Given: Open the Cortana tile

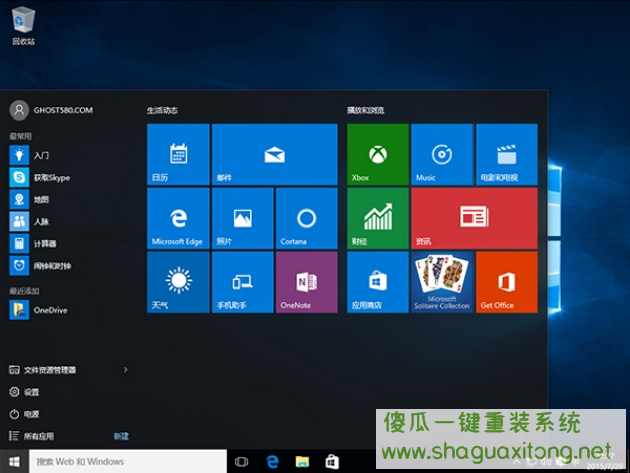Looking at the screenshot, I should [x=307, y=218].
